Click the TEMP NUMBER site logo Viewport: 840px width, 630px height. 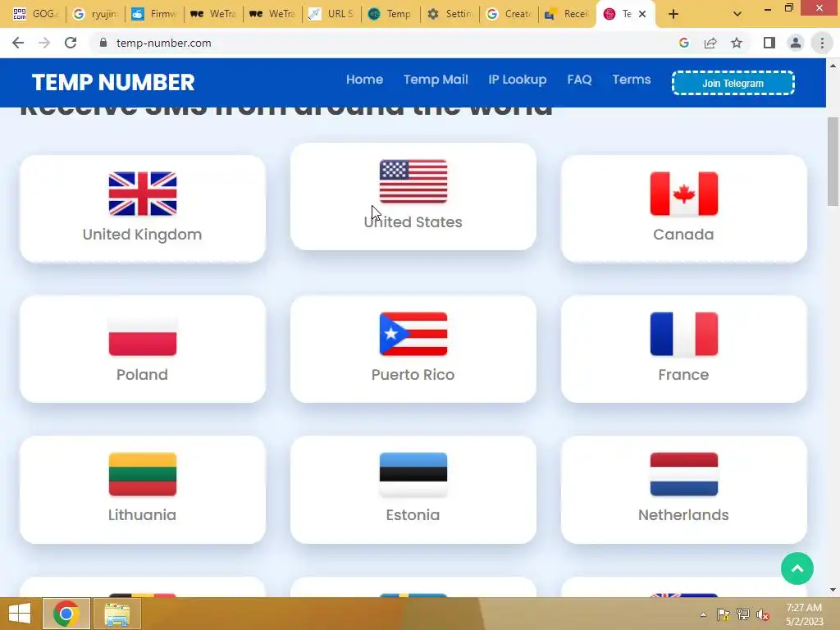coord(113,82)
